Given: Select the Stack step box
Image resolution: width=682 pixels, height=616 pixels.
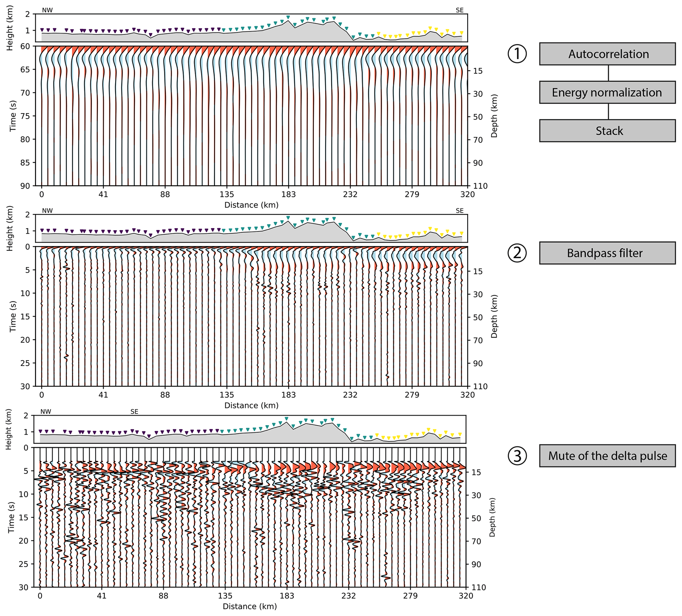Looking at the screenshot, I should coord(607,131).
